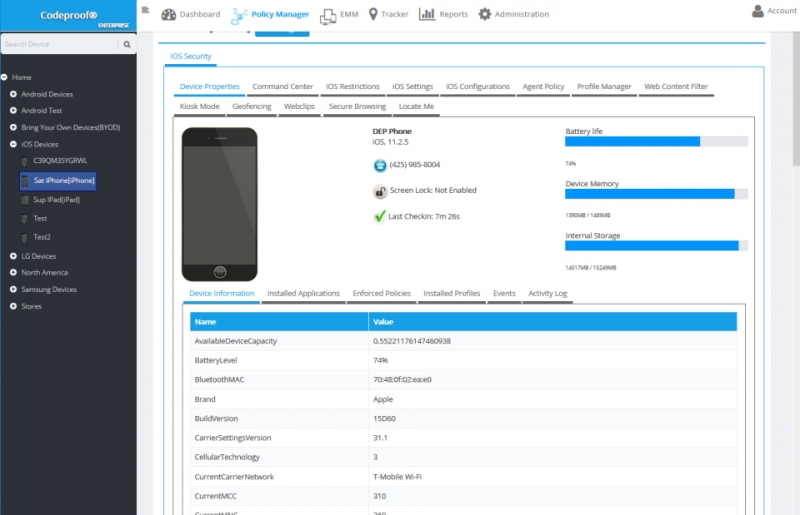Open the Installed Applications tab
This screenshot has width=800, height=515.
[303, 293]
